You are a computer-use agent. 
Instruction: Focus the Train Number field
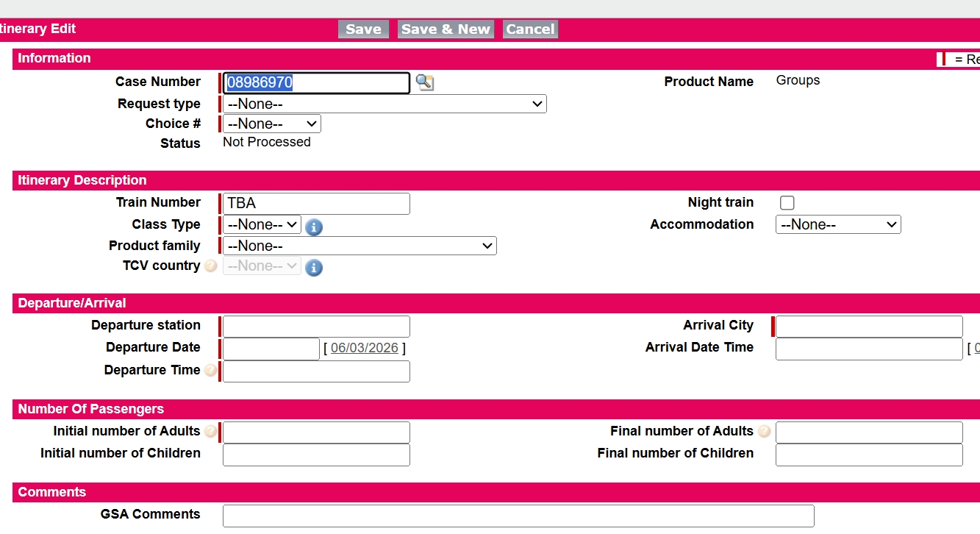pyautogui.click(x=316, y=204)
